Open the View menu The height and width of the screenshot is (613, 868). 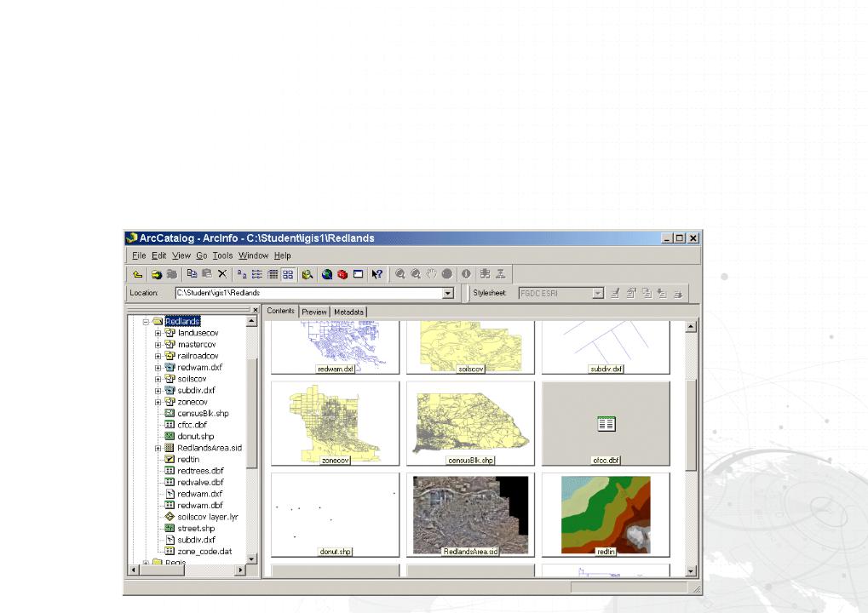181,255
